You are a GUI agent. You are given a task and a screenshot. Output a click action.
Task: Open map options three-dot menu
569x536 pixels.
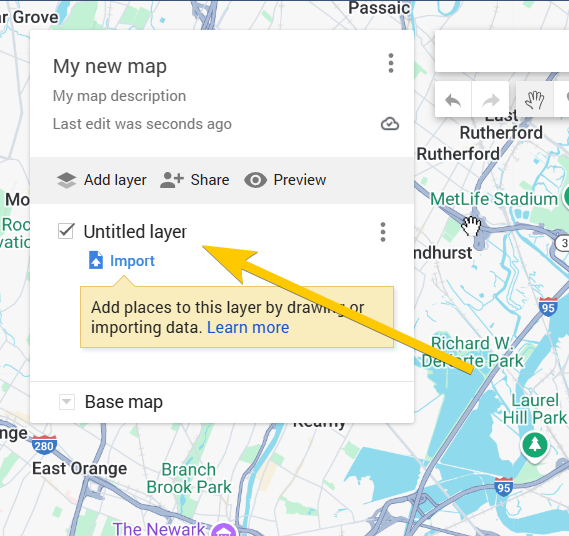(391, 63)
